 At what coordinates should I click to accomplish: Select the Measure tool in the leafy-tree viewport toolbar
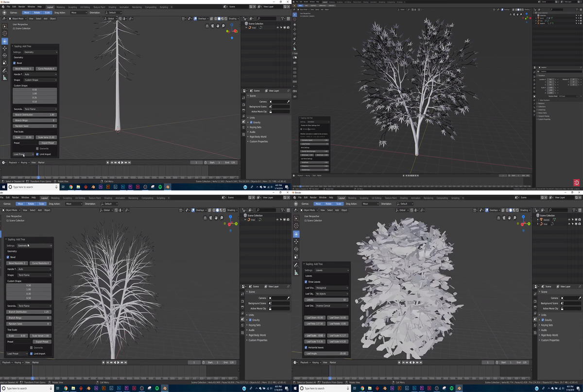click(296, 273)
